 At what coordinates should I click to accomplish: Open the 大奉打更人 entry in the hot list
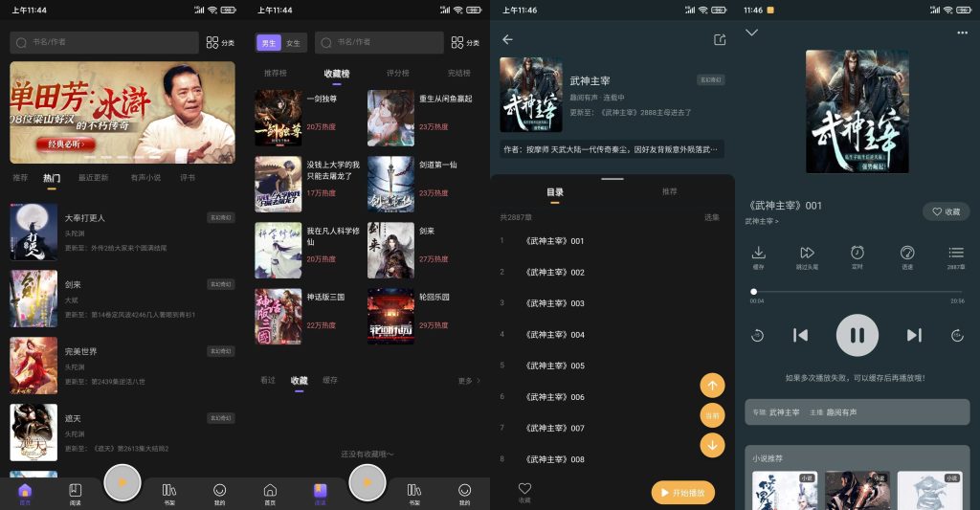pos(122,232)
